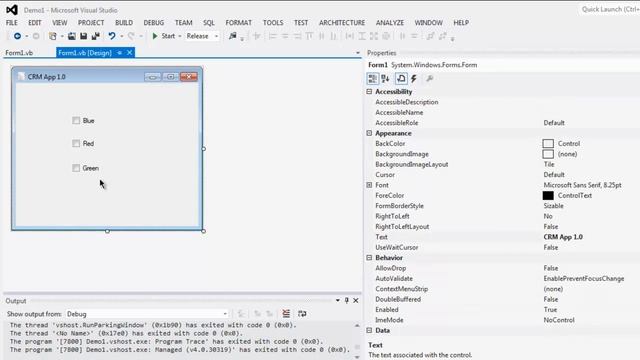Click the Navigate Backward toolbar icon
Screen dimensions: 640x360
17,36
